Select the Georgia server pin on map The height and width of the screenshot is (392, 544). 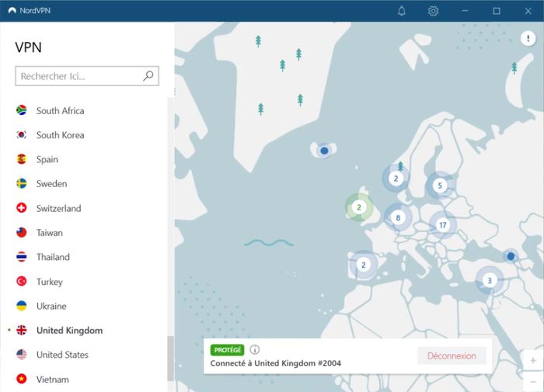511,256
